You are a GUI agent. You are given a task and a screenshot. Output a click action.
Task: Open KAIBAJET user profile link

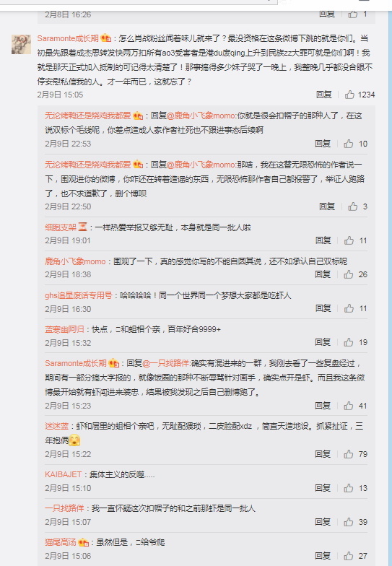point(64,474)
